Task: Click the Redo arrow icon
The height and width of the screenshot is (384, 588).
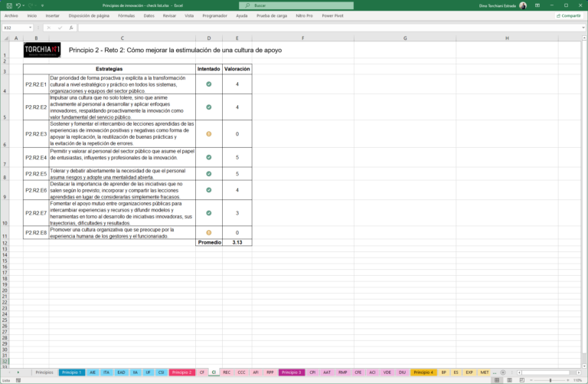Action: coord(31,5)
